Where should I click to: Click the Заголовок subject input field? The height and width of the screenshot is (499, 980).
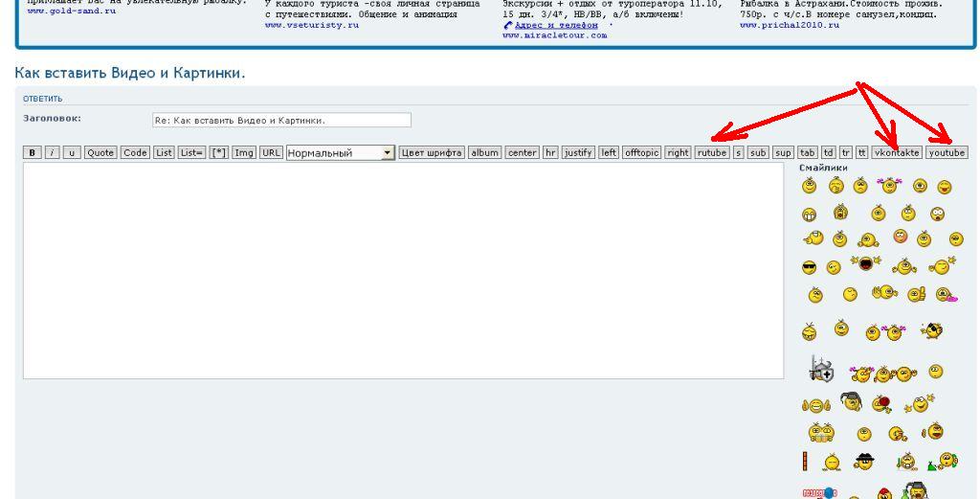(x=281, y=121)
